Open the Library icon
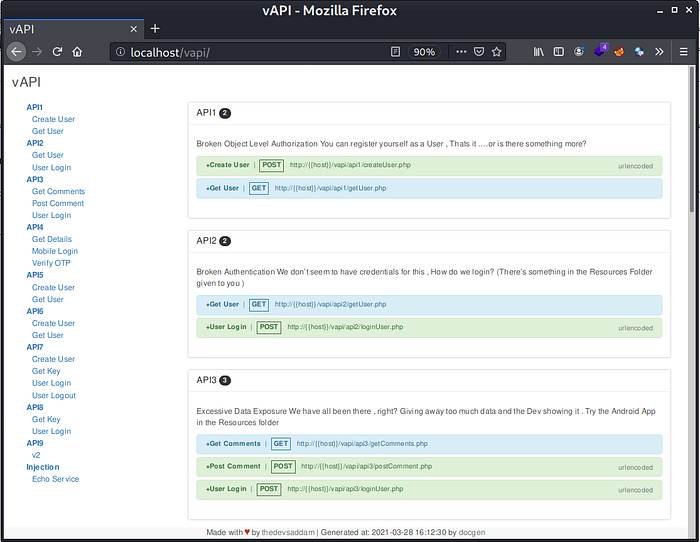This screenshot has width=700, height=542. [x=538, y=52]
